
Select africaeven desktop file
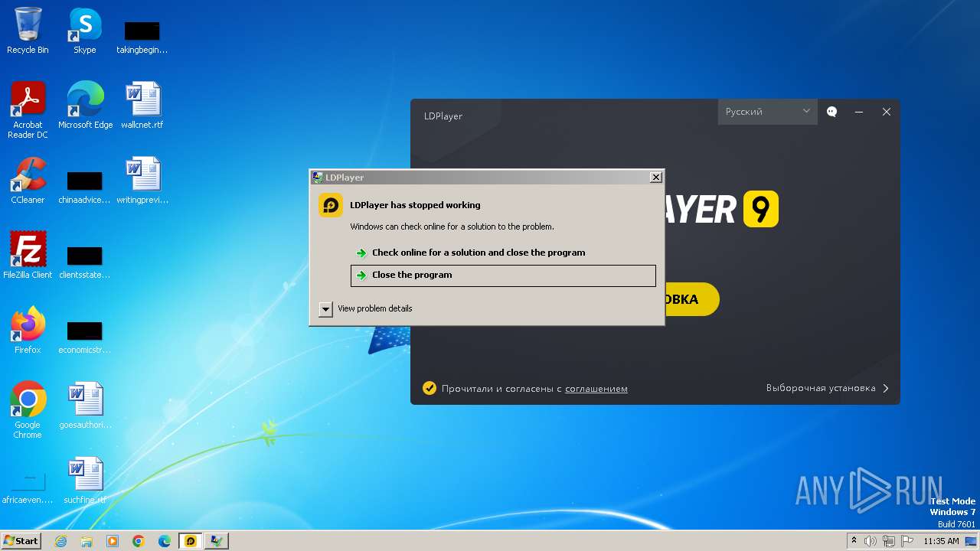(28, 488)
